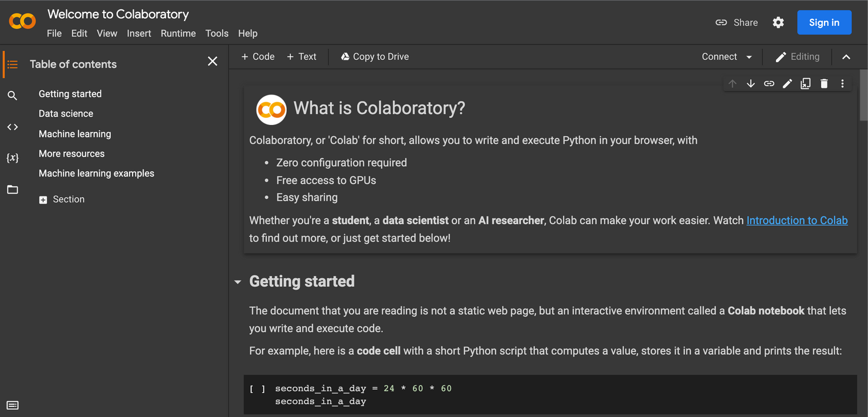Image resolution: width=868 pixels, height=417 pixels.
Task: Add a Text cell
Action: click(x=301, y=56)
